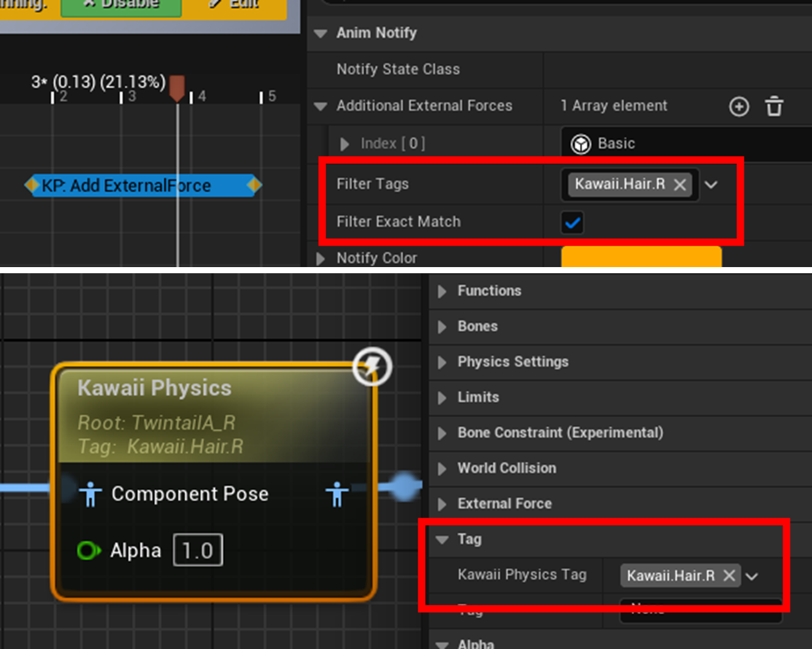812x649 pixels.
Task: Collapse the Tag category
Action: click(x=442, y=540)
